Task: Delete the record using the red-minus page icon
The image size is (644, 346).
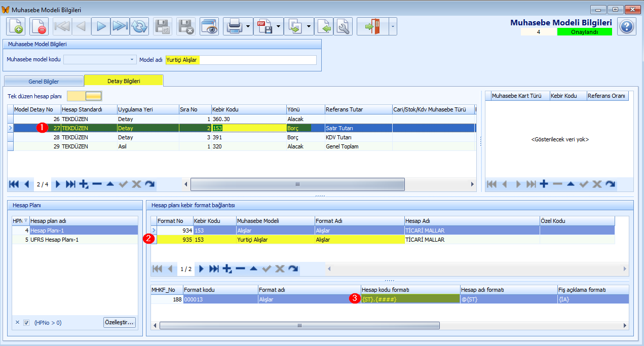Action: point(39,27)
